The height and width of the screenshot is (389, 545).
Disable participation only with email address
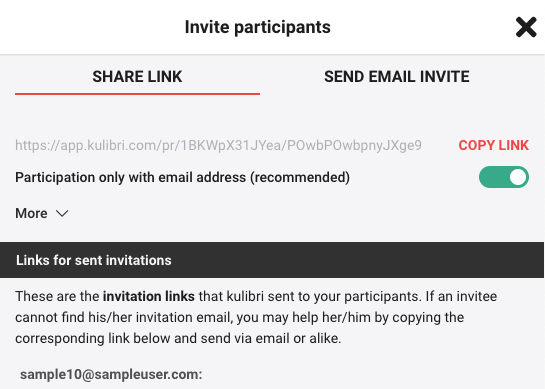coord(504,177)
